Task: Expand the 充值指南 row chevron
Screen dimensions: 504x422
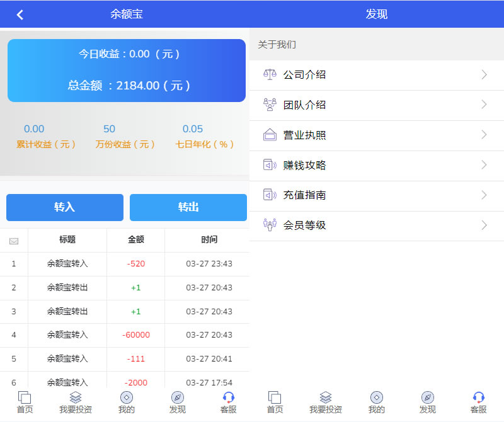Action: [484, 195]
